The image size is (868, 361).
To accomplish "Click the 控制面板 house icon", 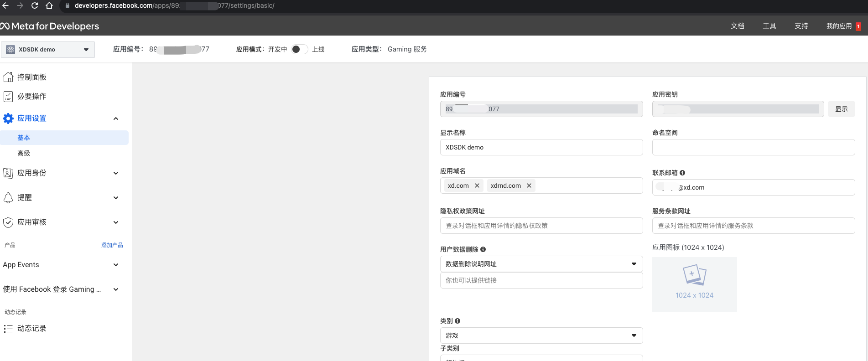I will pos(8,77).
